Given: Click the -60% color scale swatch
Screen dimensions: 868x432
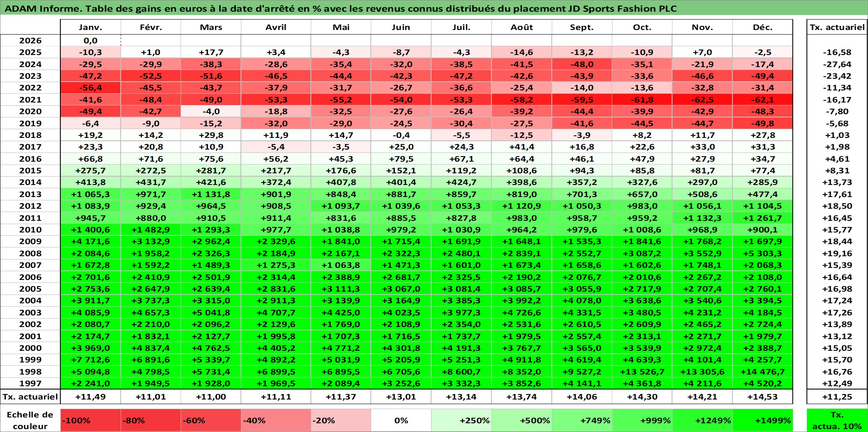Looking at the screenshot, I should point(211,420).
